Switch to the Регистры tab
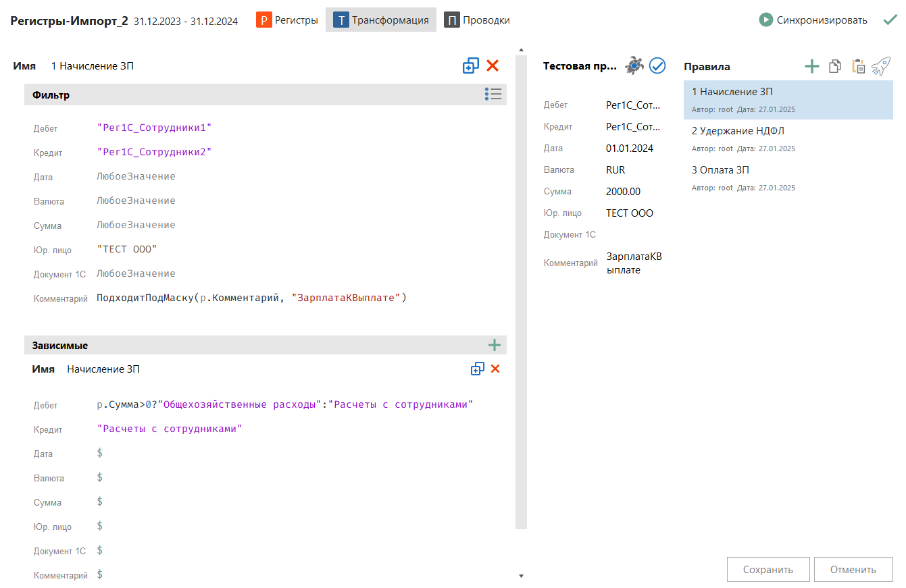This screenshot has width=906, height=588. (x=287, y=20)
